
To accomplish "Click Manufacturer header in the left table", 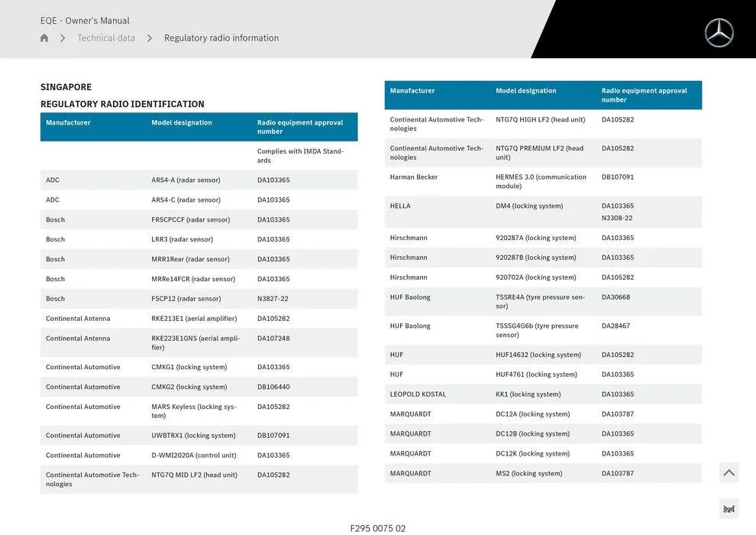I will tap(68, 122).
